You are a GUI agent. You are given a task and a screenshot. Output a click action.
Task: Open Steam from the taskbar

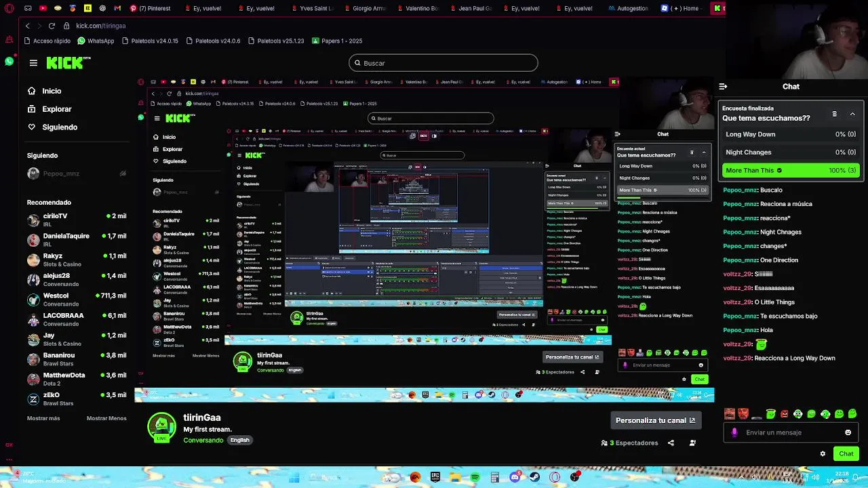click(535, 477)
